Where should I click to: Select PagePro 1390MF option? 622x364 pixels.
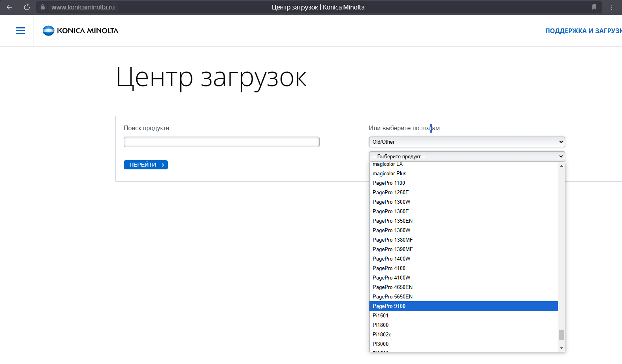464,249
